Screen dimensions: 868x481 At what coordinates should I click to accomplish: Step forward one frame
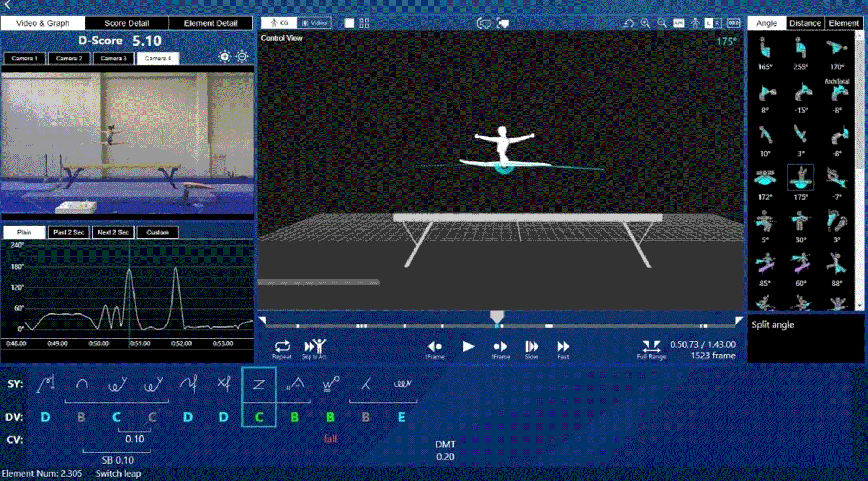tap(500, 349)
